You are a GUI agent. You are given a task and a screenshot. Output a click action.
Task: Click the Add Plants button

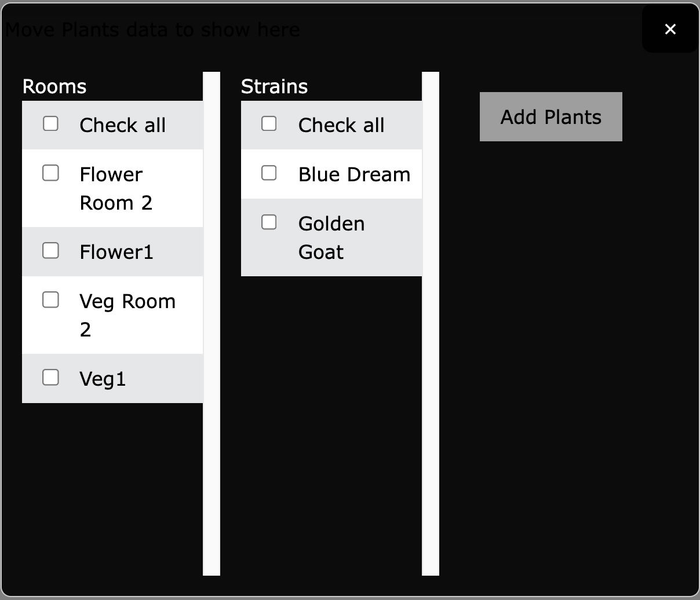click(550, 116)
